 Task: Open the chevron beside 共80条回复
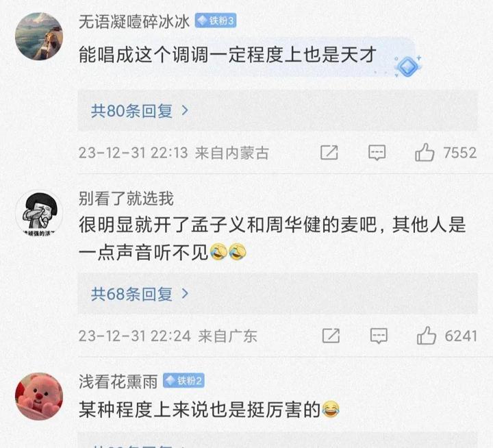(x=185, y=110)
